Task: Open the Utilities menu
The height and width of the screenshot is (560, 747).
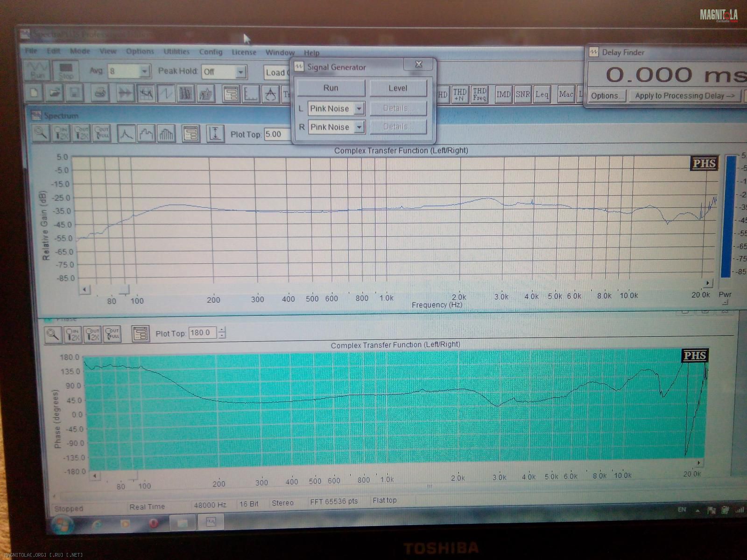Action: pyautogui.click(x=176, y=52)
